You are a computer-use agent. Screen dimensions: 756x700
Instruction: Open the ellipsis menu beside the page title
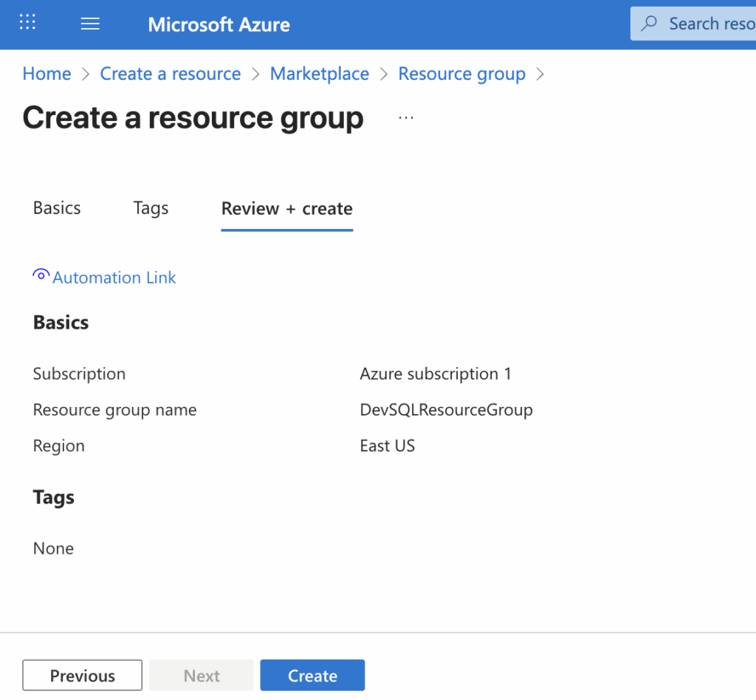(x=405, y=116)
